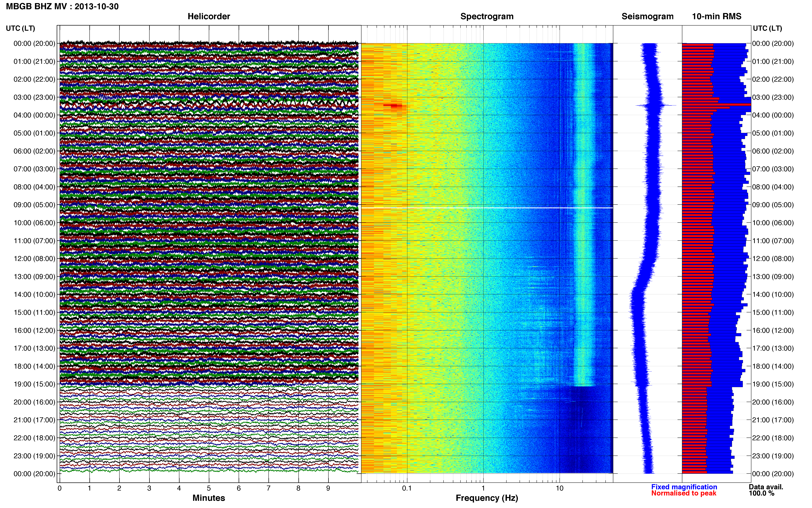The image size is (812, 508).
Task: Click helicorder-side time label 14:00 (10:00)
Action: point(34,295)
